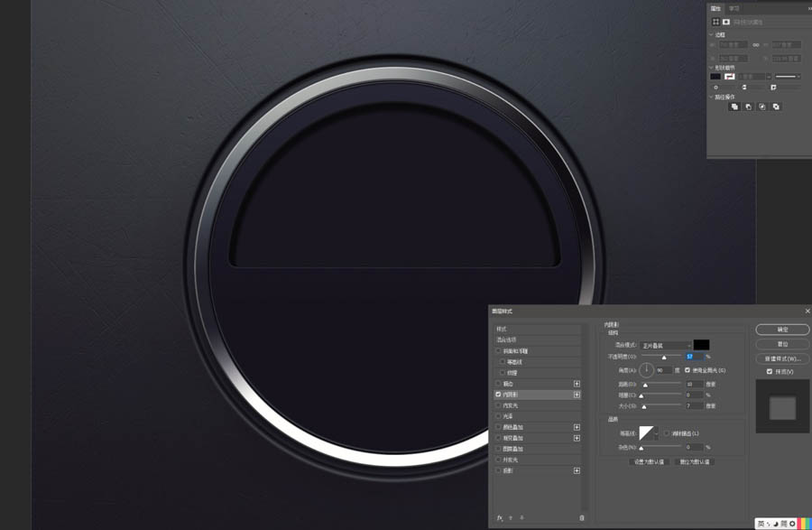
Task: Click the fx icon at dialog bottom
Action: [x=500, y=517]
